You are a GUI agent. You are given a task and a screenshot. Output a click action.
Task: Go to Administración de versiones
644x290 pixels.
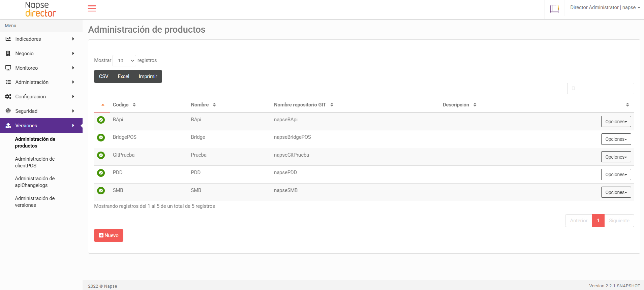35,202
